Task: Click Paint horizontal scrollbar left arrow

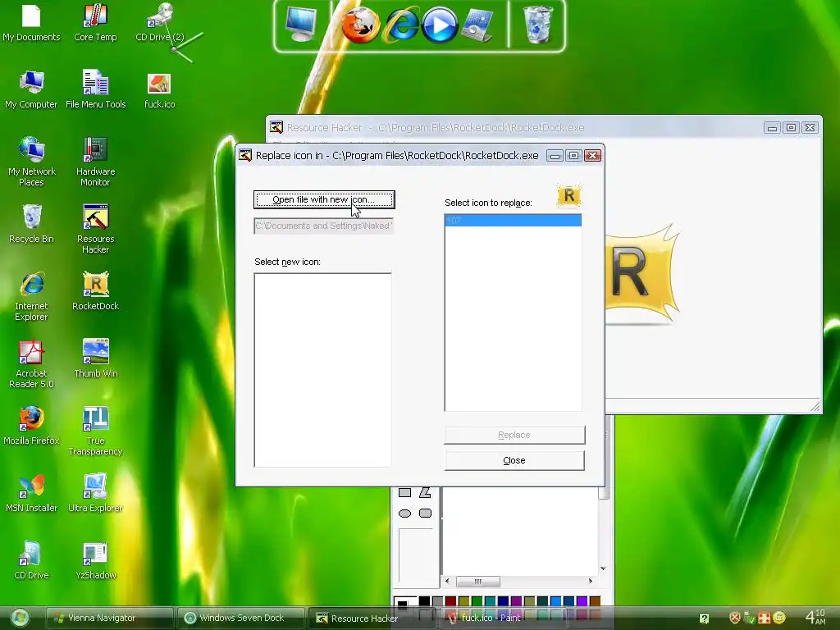Action: click(x=447, y=582)
